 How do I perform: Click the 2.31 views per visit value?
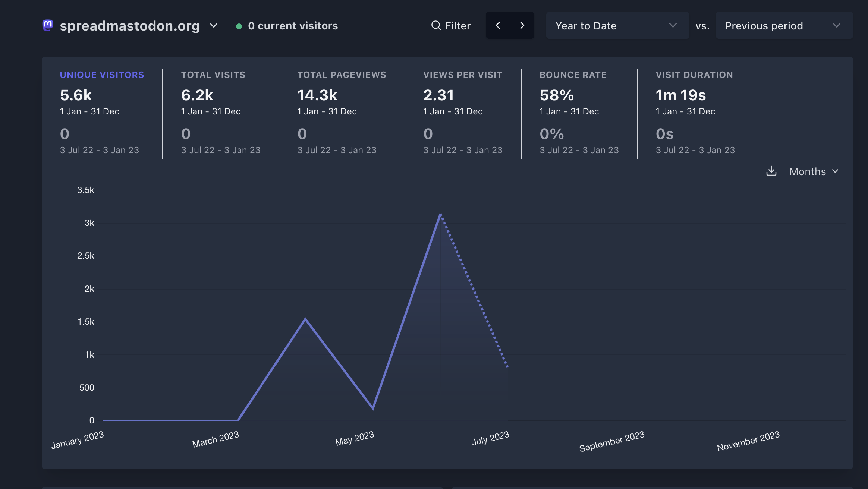tap(438, 95)
